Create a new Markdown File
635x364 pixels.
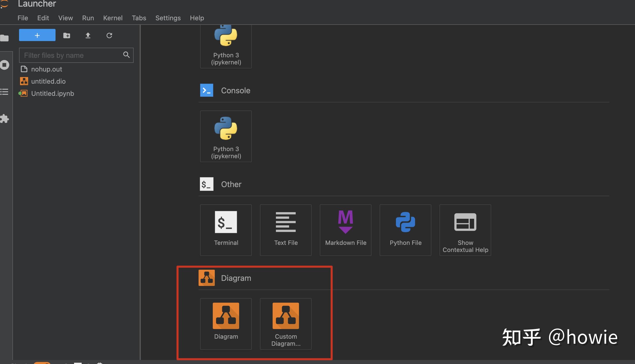346,230
